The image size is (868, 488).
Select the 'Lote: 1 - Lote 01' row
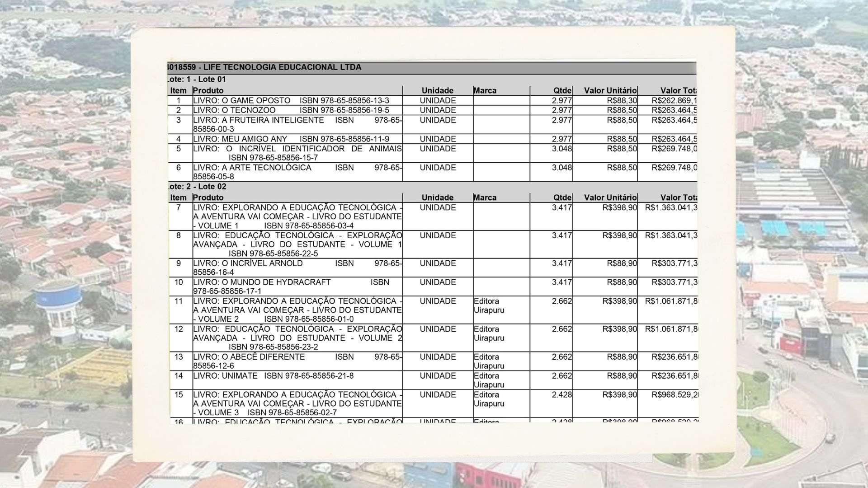[x=432, y=80]
